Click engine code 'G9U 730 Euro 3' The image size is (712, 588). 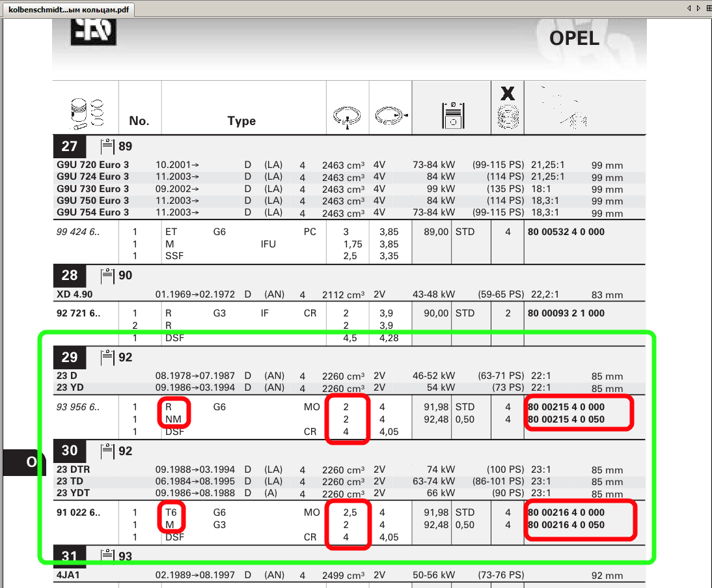pos(92,189)
